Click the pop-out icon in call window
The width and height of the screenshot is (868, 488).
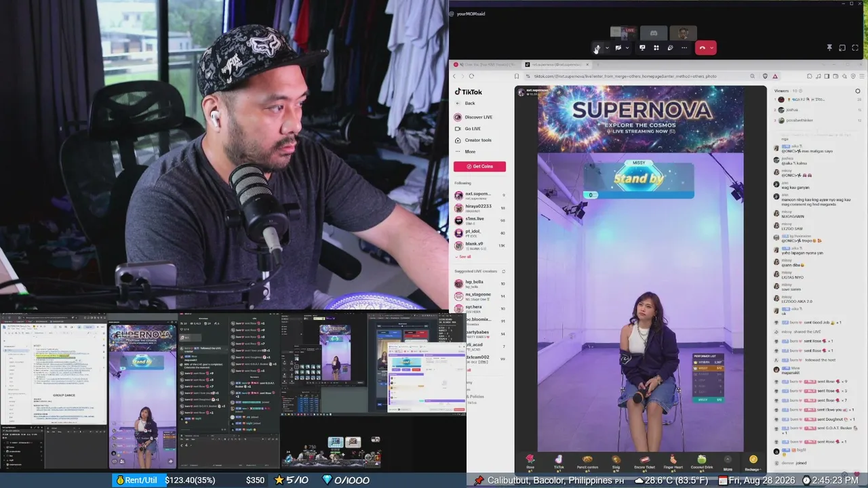842,47
